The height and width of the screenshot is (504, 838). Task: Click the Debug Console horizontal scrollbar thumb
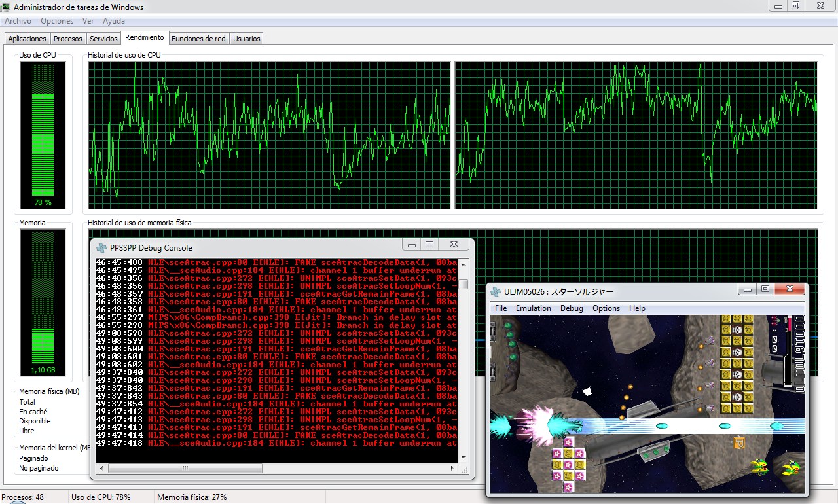tap(185, 469)
